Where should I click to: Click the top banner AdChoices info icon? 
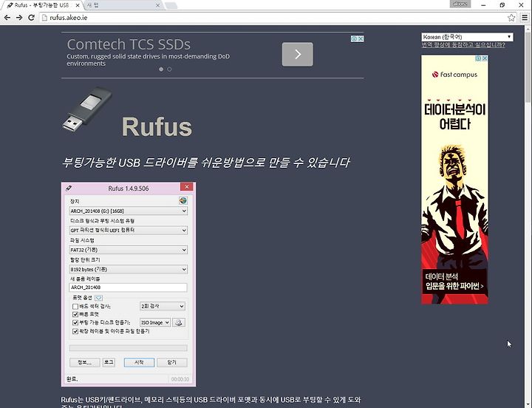click(354, 38)
